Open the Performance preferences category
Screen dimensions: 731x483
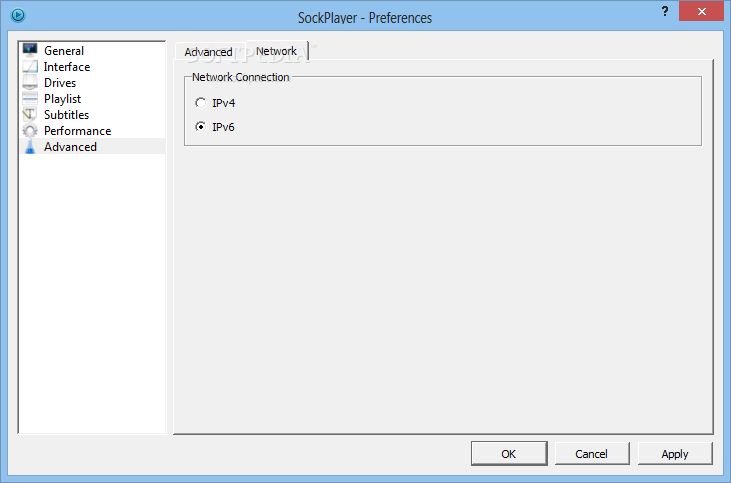[92, 131]
